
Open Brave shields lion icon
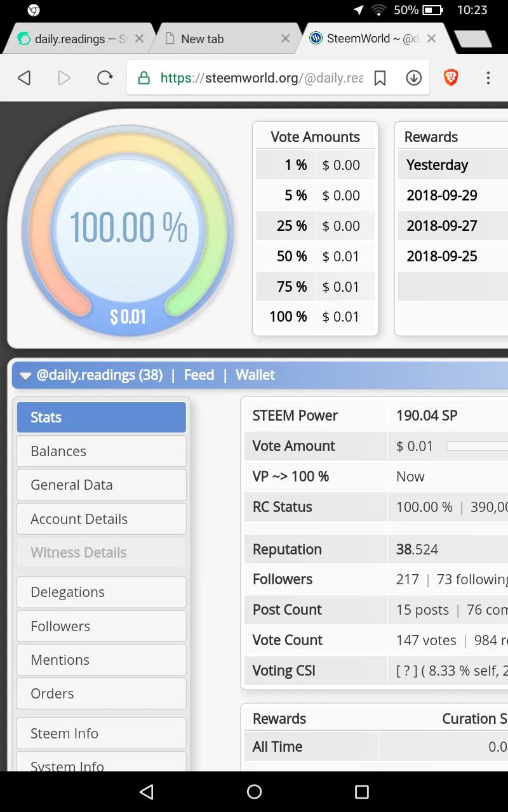tap(451, 78)
